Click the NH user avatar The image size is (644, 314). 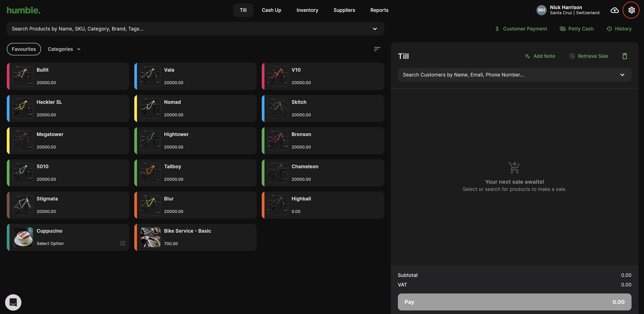click(x=541, y=10)
